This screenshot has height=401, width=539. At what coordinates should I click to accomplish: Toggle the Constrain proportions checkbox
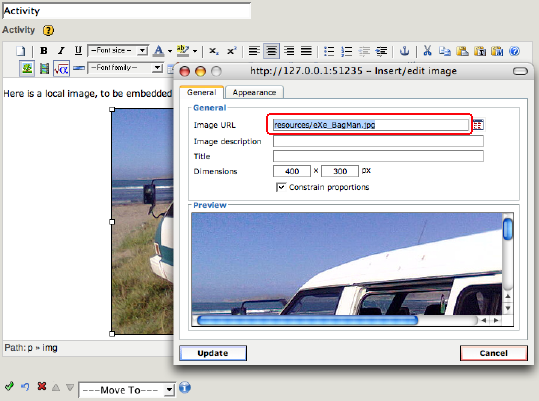(281, 187)
